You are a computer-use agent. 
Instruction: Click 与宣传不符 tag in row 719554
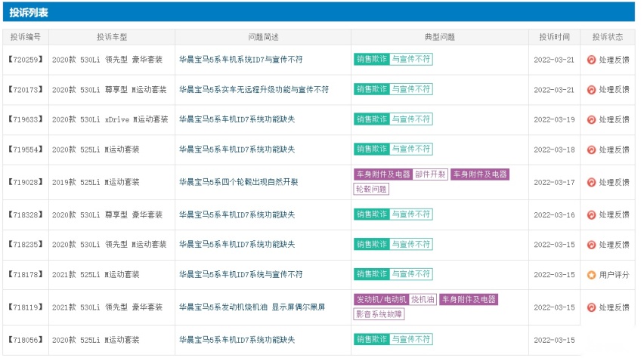410,149
